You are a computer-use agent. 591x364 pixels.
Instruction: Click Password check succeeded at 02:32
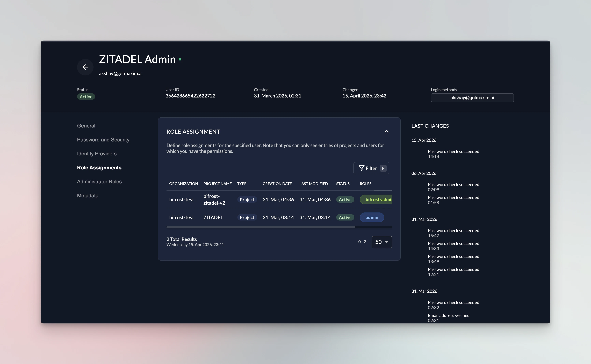[453, 305]
